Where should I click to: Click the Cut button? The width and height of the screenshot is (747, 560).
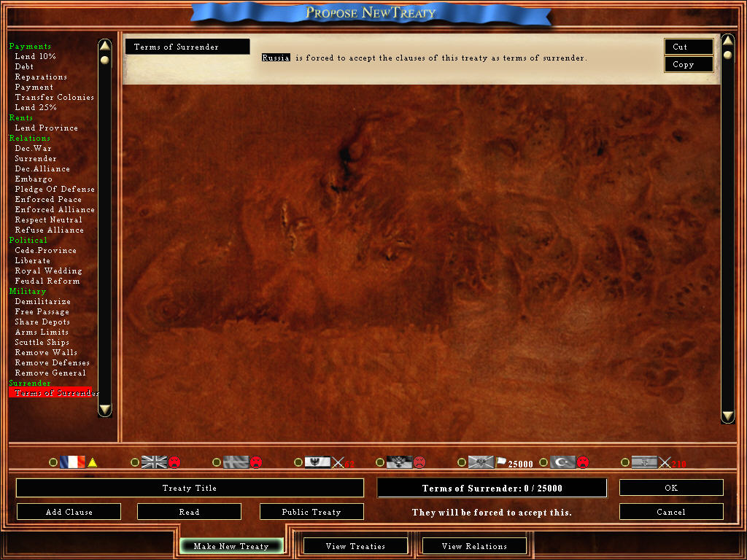click(689, 47)
